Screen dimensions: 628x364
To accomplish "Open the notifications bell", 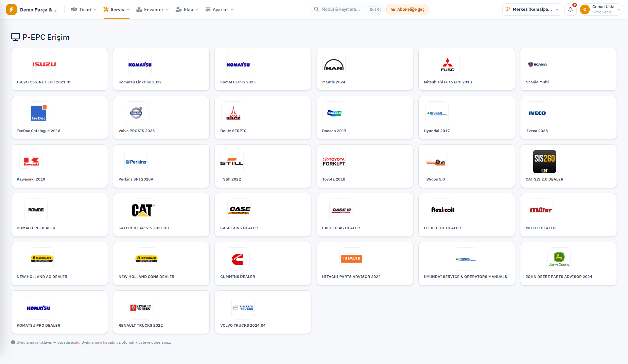I will point(570,9).
